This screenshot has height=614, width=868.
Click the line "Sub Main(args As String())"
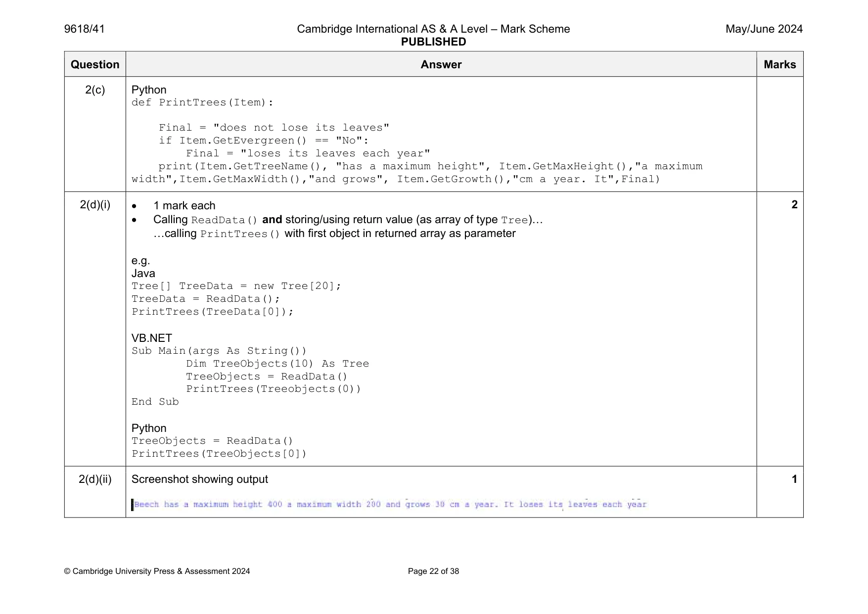pos(219,351)
